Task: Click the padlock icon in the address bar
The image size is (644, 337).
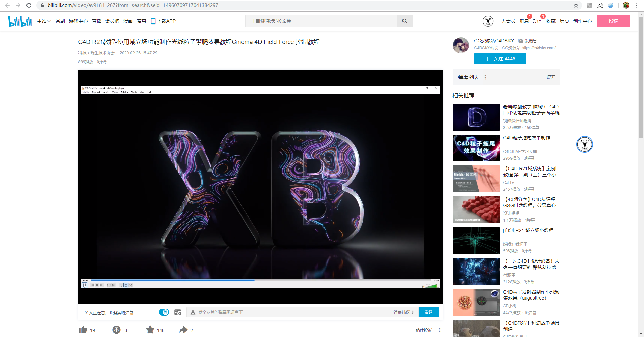Action: click(x=42, y=5)
